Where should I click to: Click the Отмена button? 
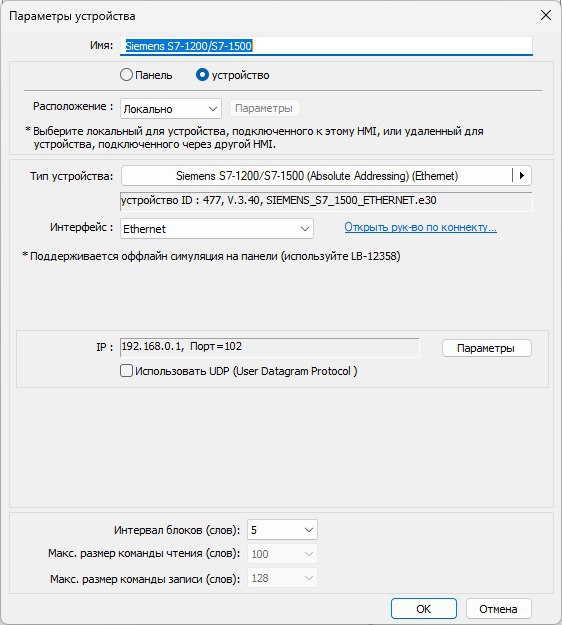[498, 609]
